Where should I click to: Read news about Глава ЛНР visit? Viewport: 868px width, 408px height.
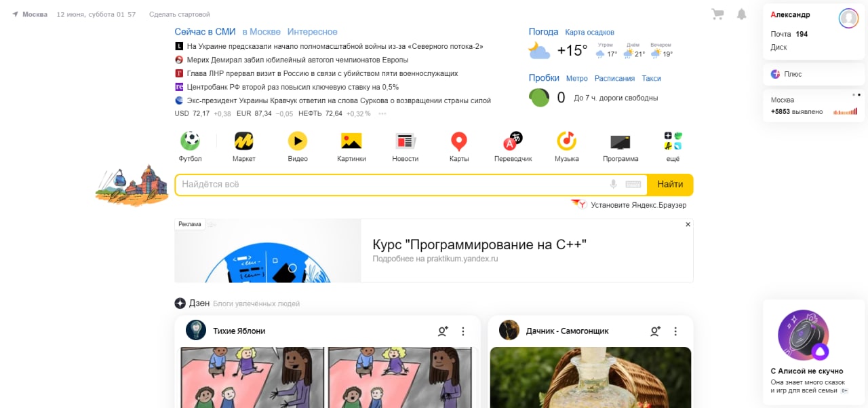click(322, 73)
